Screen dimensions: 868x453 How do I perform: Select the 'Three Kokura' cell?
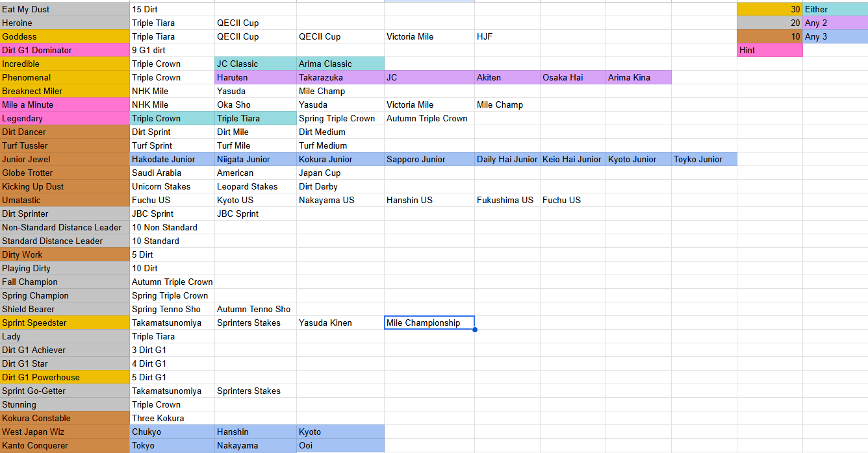click(172, 418)
